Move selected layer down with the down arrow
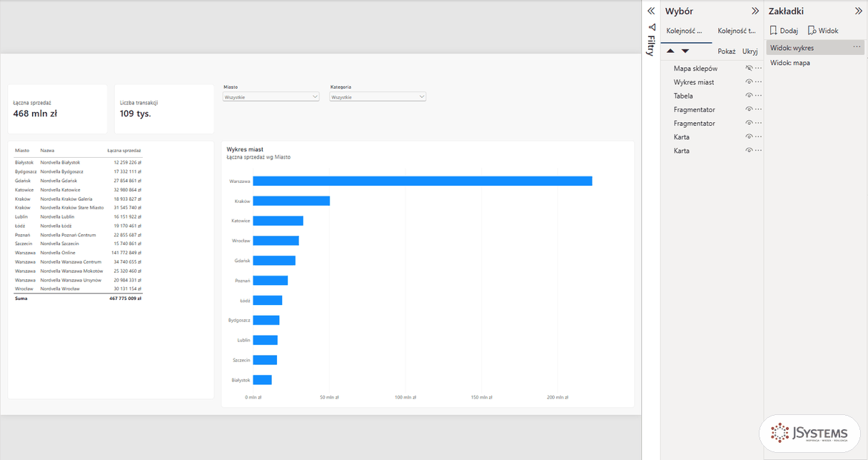 pyautogui.click(x=685, y=51)
